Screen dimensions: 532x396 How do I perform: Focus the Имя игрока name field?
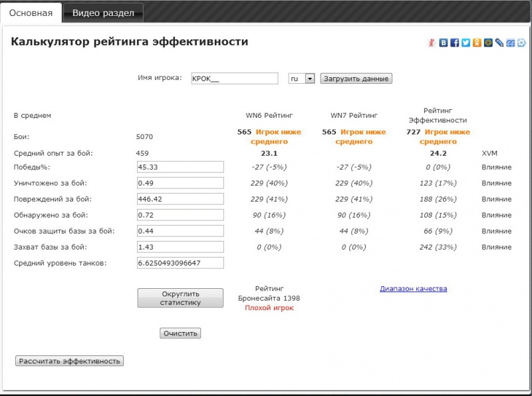[x=233, y=79]
